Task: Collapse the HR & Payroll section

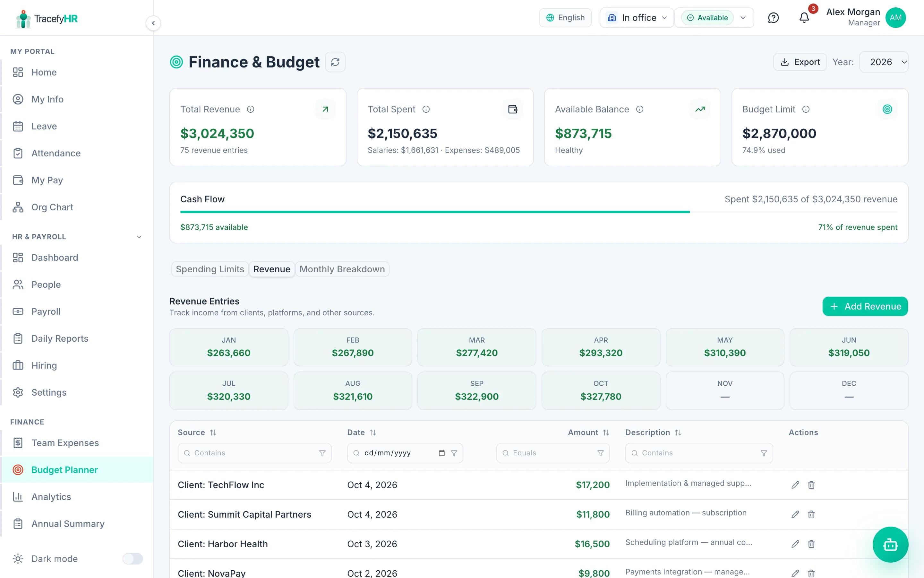Action: click(x=139, y=237)
